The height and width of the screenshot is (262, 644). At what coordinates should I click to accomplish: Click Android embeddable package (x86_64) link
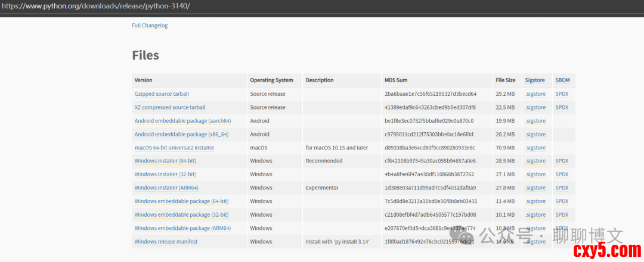click(x=181, y=135)
